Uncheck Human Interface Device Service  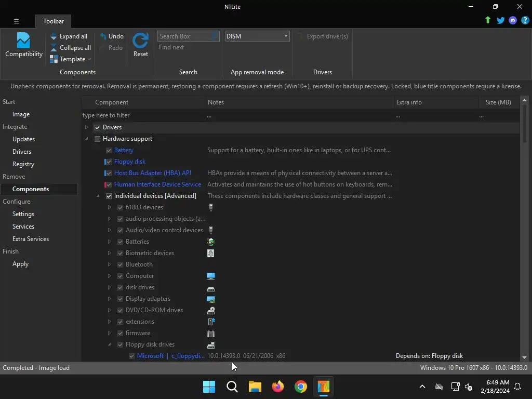click(109, 184)
